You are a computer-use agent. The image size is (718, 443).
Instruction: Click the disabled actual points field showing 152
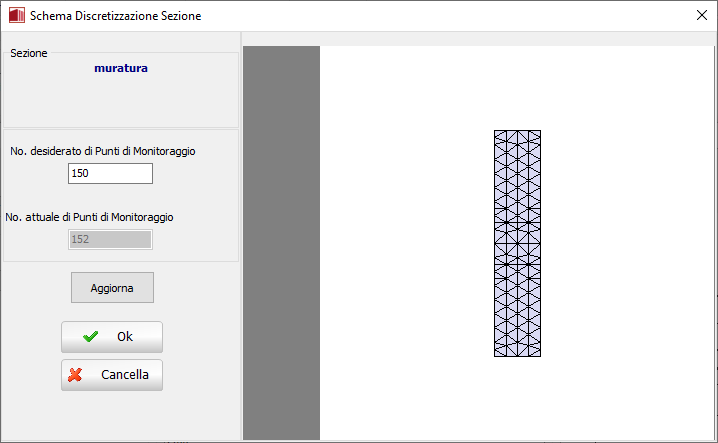[x=110, y=239]
